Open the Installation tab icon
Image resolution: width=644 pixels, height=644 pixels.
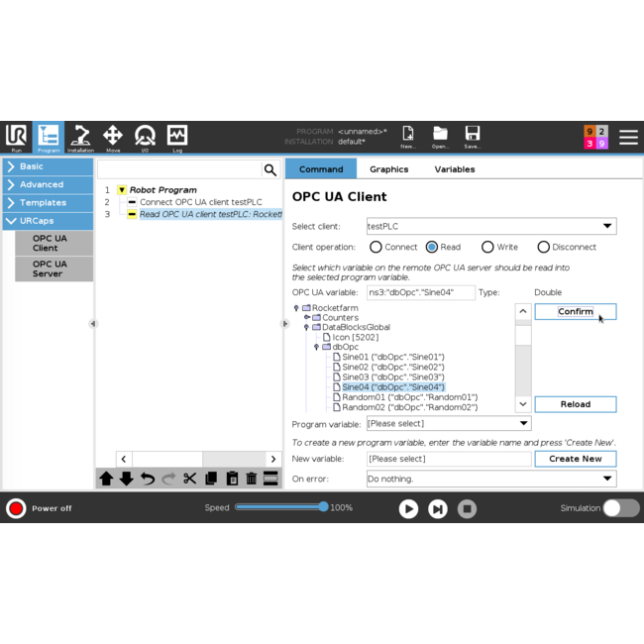(x=80, y=137)
